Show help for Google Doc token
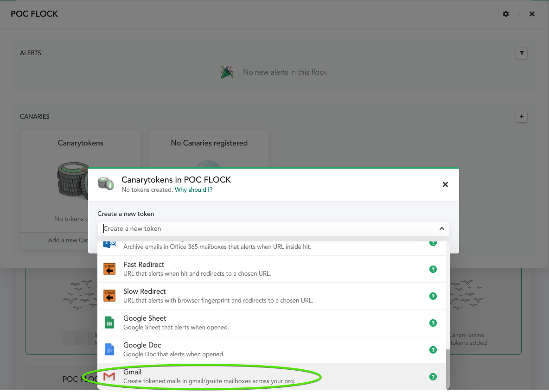Screen dimensions: 549x392 pos(433,350)
